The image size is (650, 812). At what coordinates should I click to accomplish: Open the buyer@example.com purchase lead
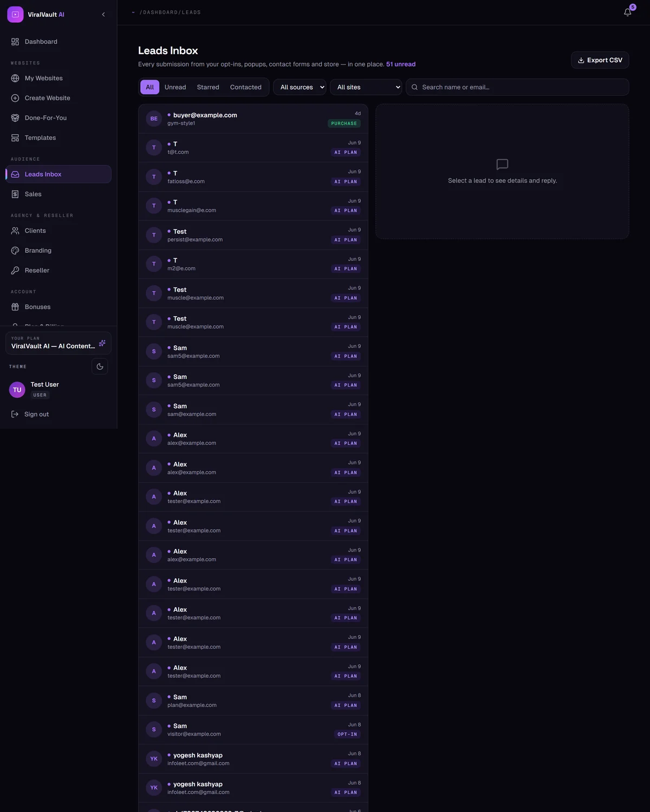253,119
